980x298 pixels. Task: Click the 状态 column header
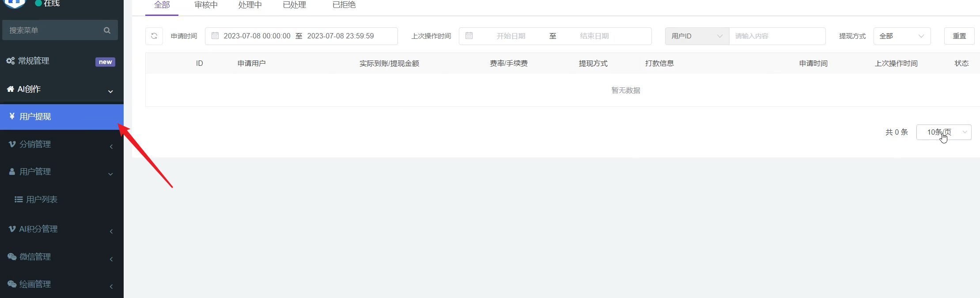coord(961,64)
